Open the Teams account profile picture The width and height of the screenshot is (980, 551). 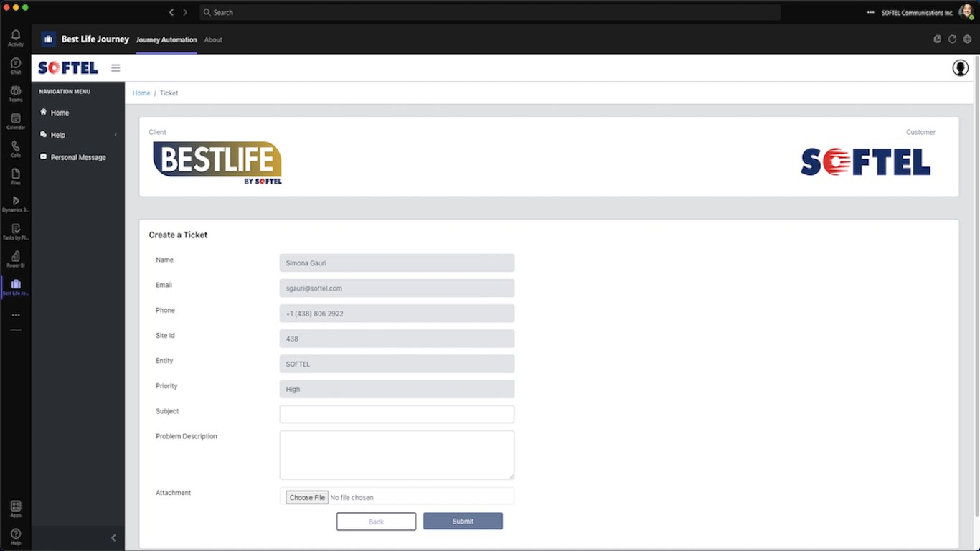[966, 11]
